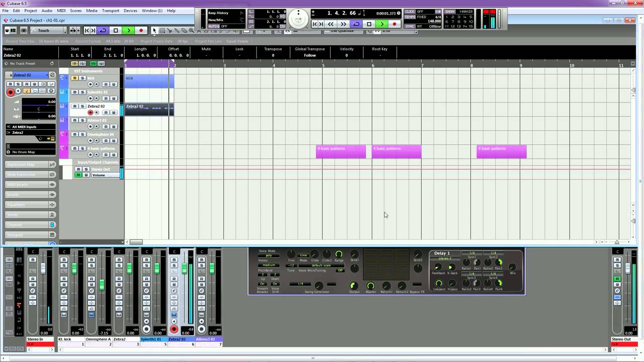Open the Note Expression inspector section icon
Image resolution: width=644 pixels, height=362 pixels.
(52, 174)
